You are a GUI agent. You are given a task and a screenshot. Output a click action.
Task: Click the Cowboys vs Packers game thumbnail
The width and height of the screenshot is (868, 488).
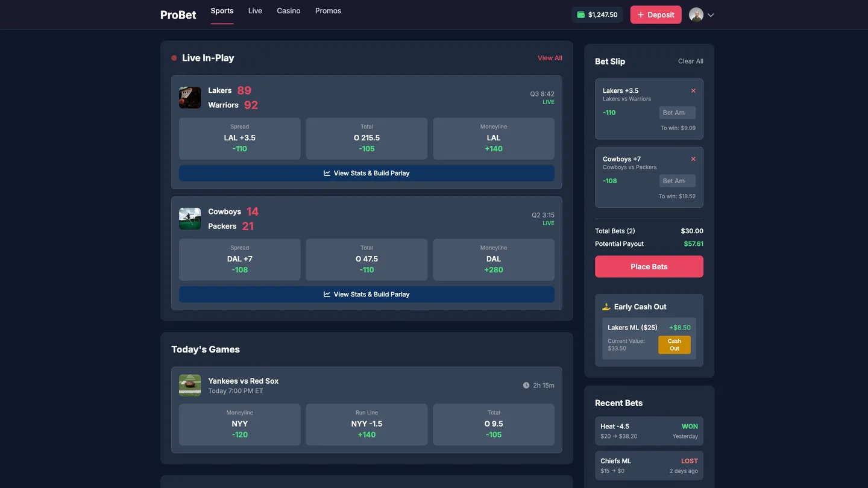point(190,219)
